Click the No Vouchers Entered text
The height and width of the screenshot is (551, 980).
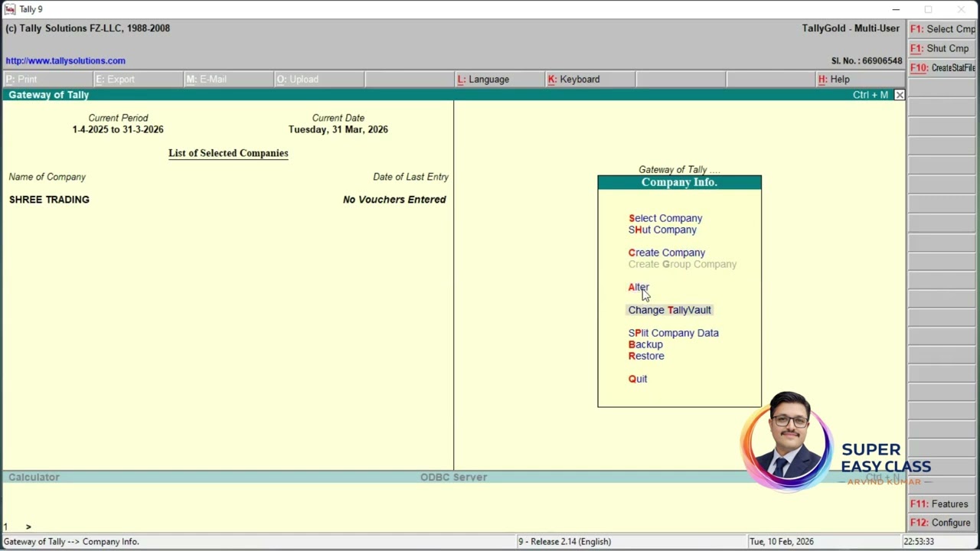point(394,200)
